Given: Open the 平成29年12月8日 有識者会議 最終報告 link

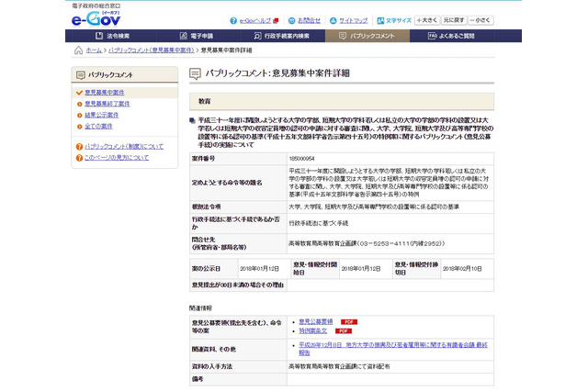Looking at the screenshot, I should (x=393, y=349).
